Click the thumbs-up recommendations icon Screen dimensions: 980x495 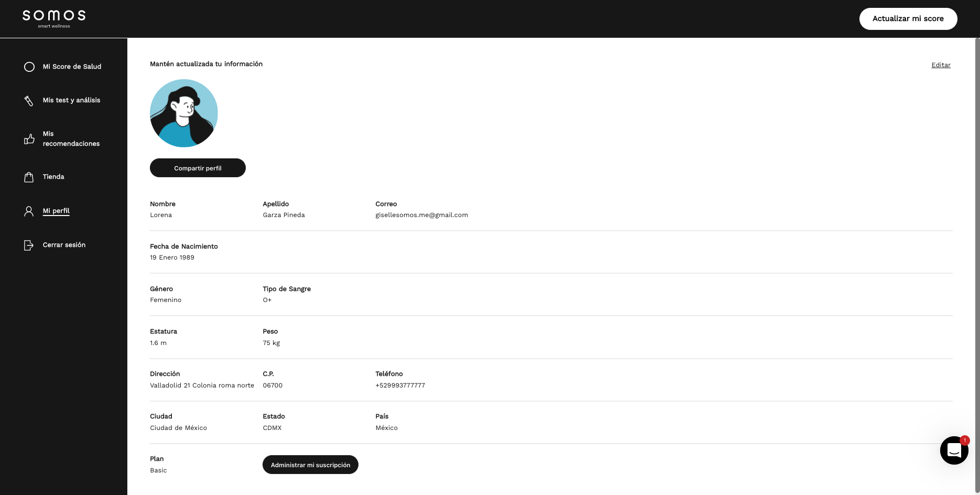point(29,139)
